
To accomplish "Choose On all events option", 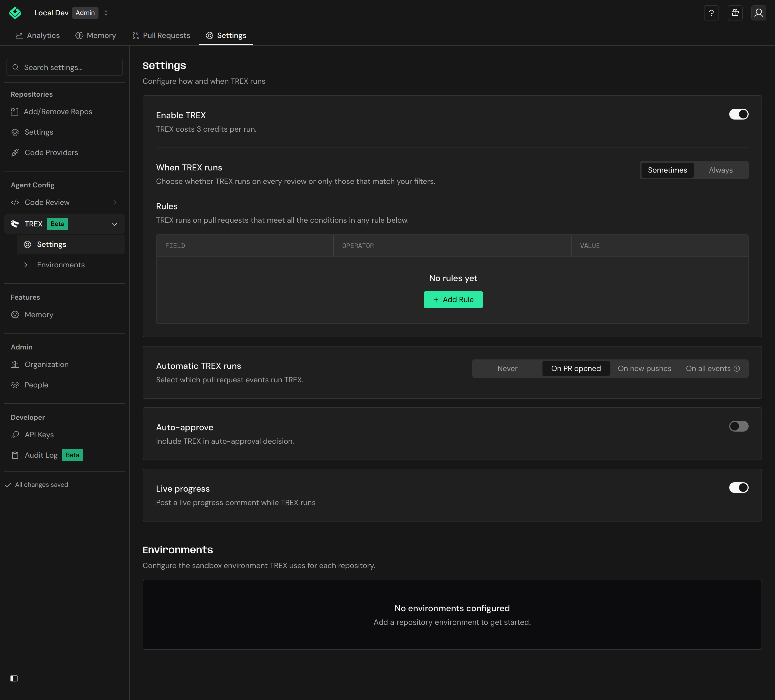I will click(x=712, y=369).
